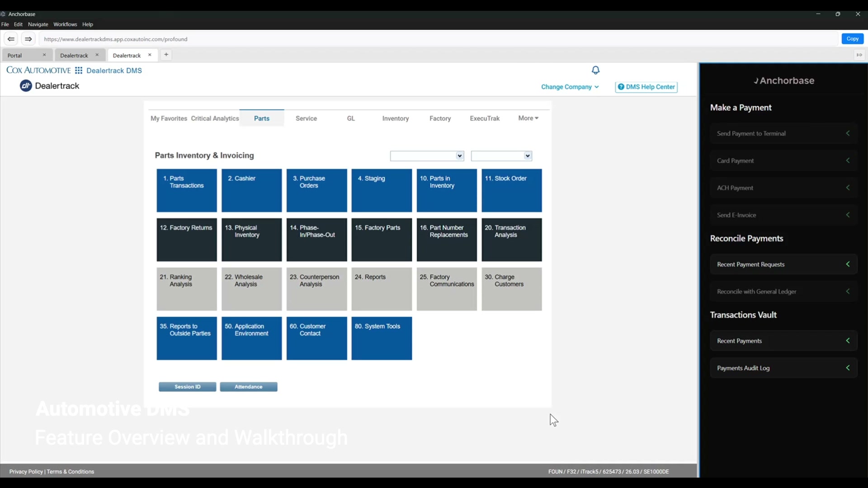
Task: Open the 11. Stock Order tile
Action: tap(512, 190)
